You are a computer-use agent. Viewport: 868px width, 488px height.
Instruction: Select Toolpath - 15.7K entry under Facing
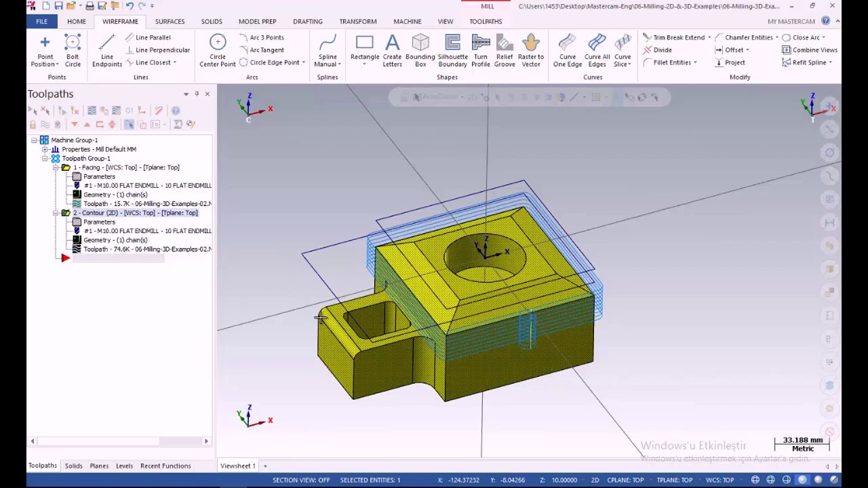click(142, 203)
